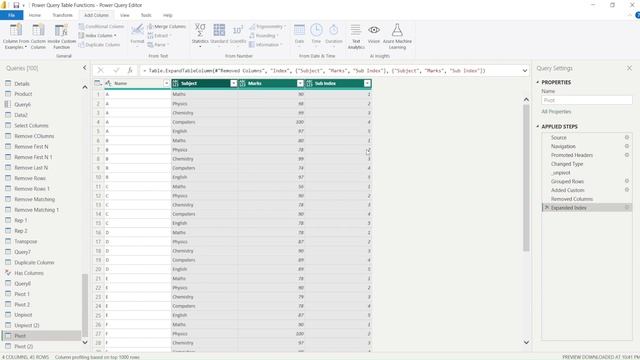
Task: Expand the formula bar
Action: [x=524, y=71]
